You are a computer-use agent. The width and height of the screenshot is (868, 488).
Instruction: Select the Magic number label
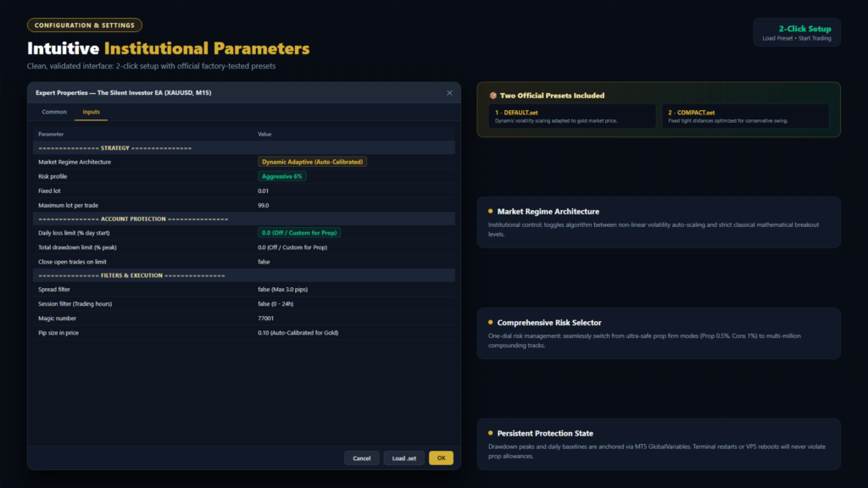click(57, 319)
